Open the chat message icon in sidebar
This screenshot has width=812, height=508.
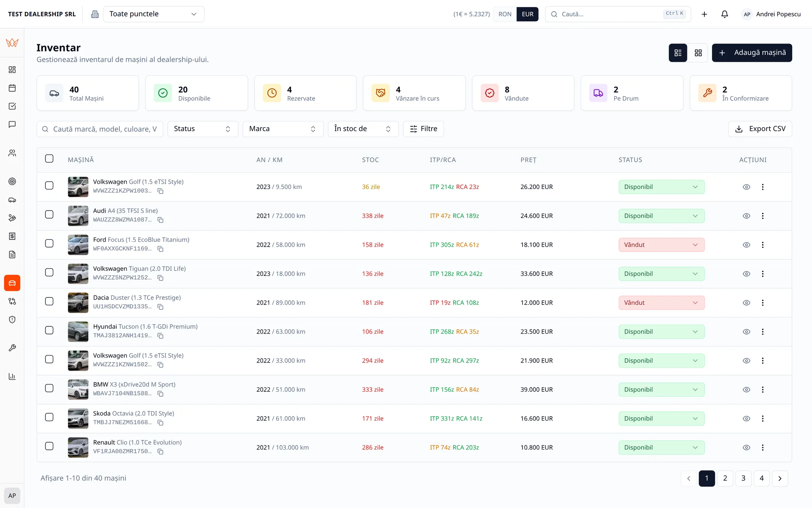click(x=12, y=124)
